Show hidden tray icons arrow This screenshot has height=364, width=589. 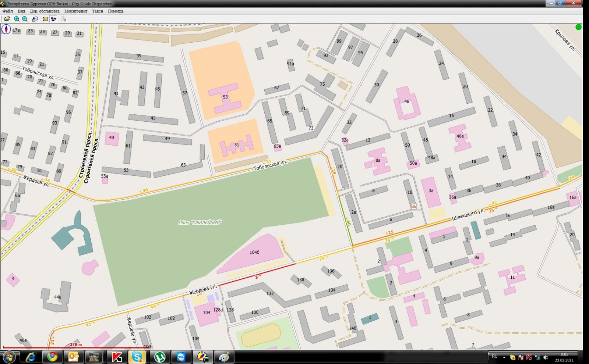click(504, 357)
